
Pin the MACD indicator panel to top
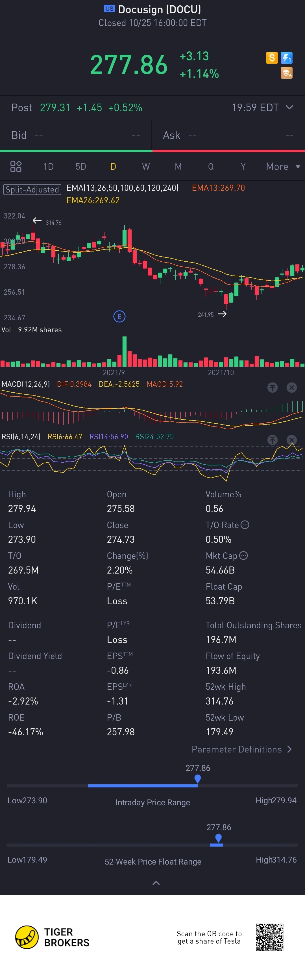272,387
